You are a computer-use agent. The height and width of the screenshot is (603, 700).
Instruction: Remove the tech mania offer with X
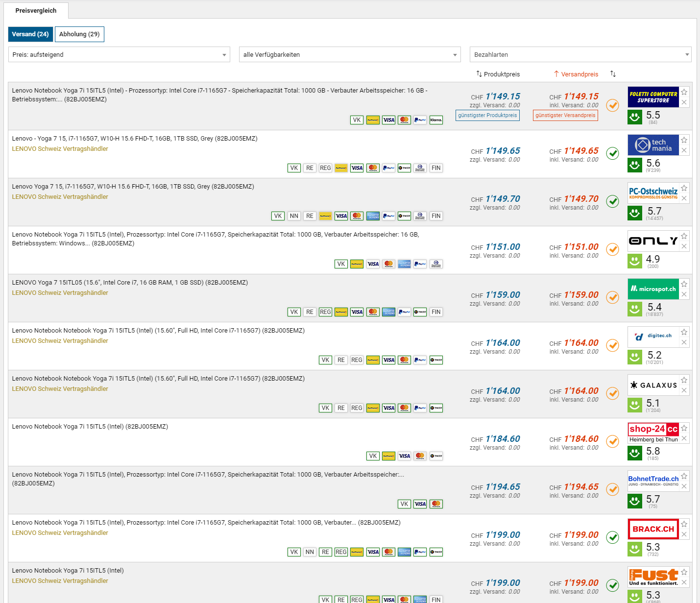click(684, 150)
